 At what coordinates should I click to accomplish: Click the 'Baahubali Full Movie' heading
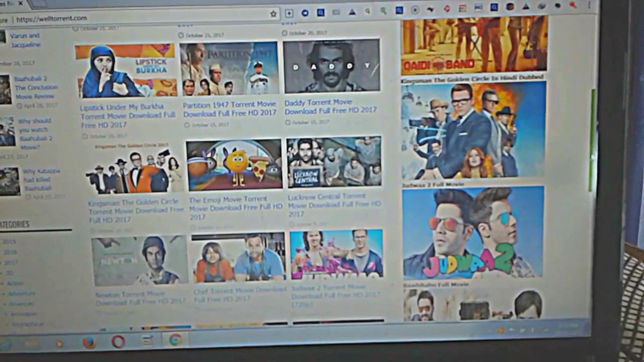[436, 285]
